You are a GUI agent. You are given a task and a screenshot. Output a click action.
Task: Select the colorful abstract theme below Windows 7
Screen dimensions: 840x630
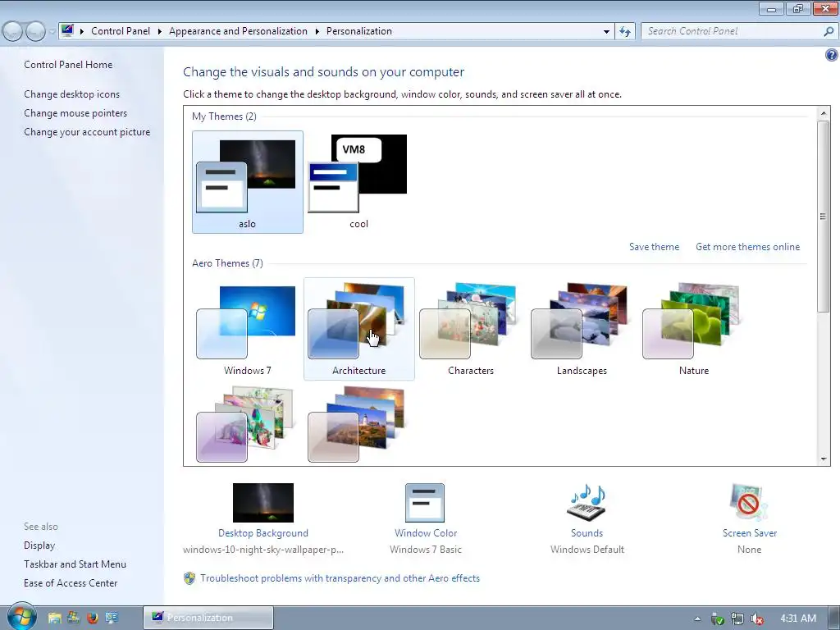(x=244, y=424)
